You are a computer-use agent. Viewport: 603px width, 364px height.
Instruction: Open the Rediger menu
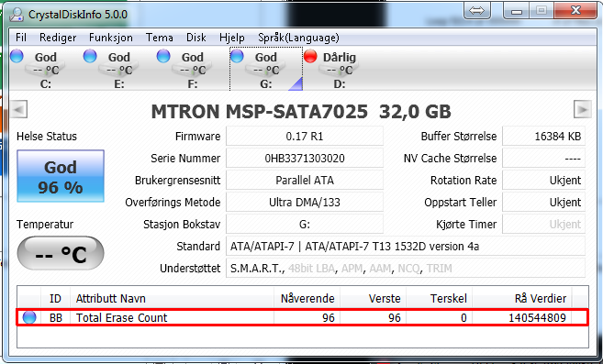coord(58,38)
